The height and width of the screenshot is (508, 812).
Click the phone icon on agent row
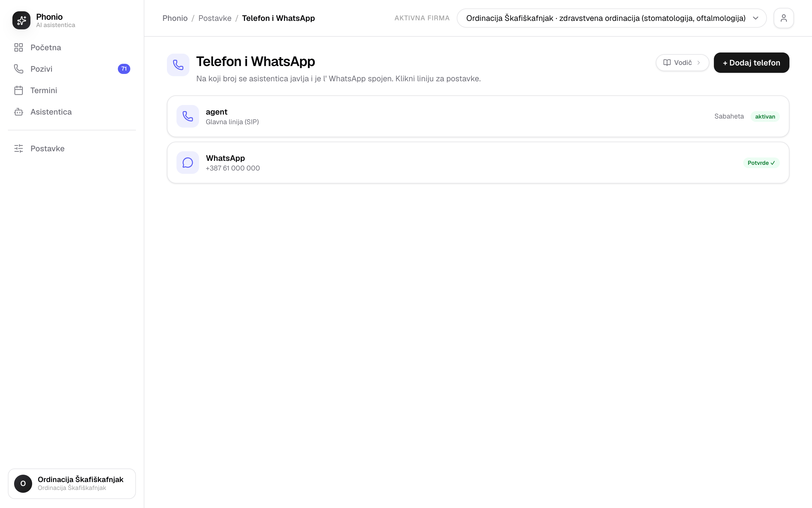[x=187, y=116]
